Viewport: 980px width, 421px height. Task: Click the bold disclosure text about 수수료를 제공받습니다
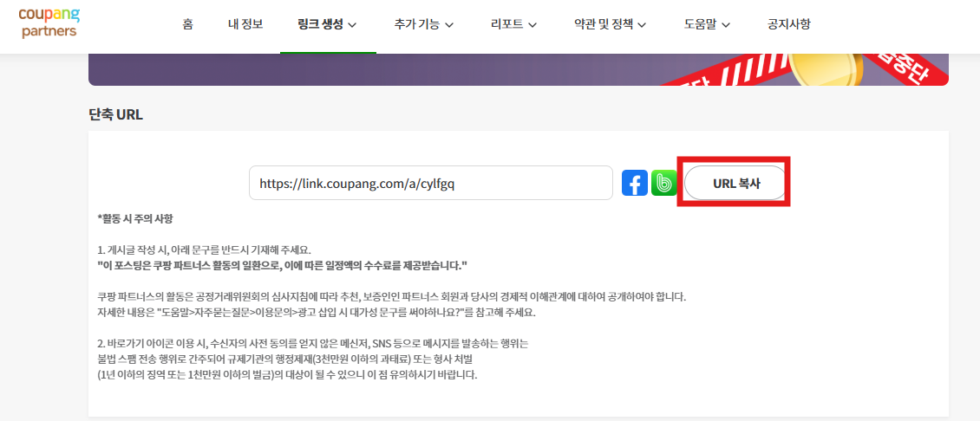click(282, 266)
